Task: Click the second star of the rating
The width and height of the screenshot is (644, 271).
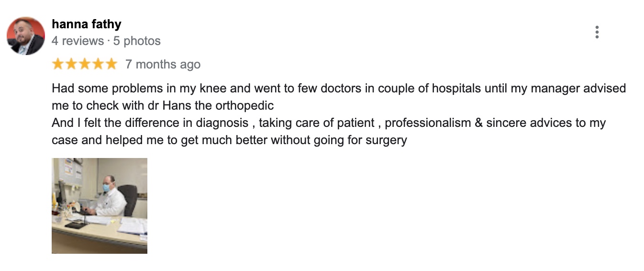Action: coord(71,64)
